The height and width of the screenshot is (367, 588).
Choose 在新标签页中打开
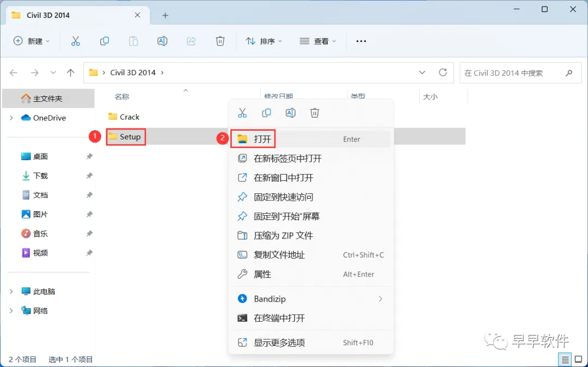click(311, 158)
